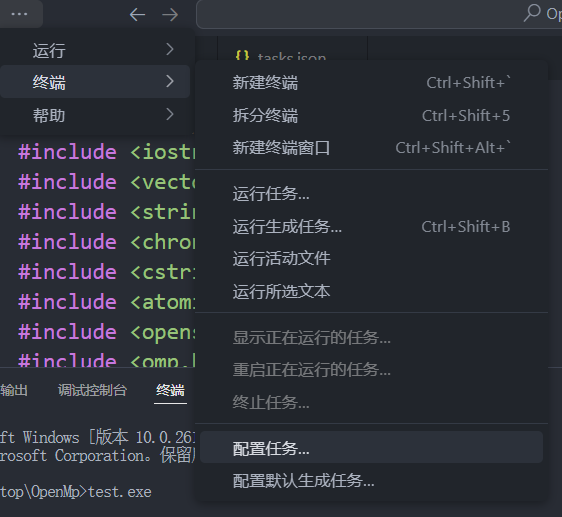This screenshot has width=562, height=517.
Task: Switch to the 终端 panel tab
Action: 170,390
